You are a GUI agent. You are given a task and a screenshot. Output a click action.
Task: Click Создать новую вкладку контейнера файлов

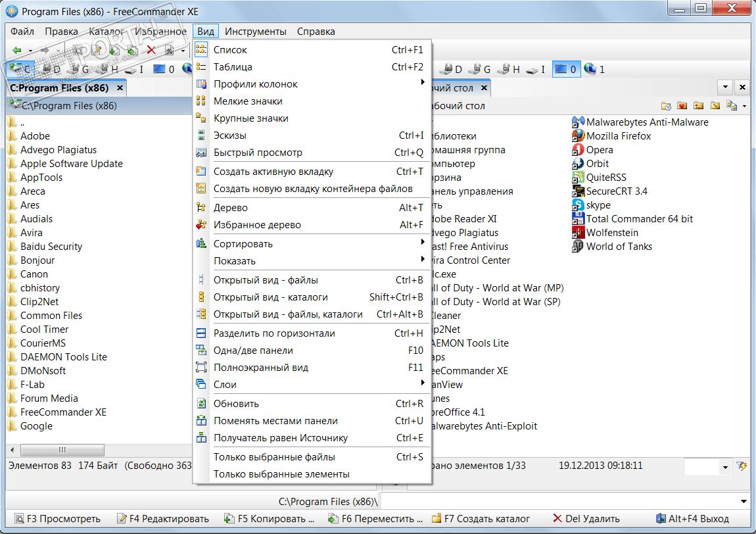coord(312,189)
